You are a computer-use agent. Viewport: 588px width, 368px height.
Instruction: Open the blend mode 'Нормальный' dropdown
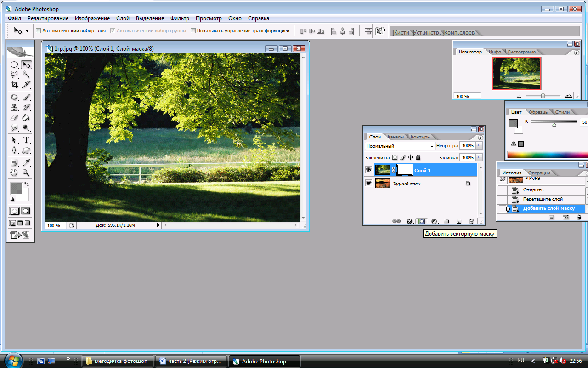pyautogui.click(x=400, y=146)
